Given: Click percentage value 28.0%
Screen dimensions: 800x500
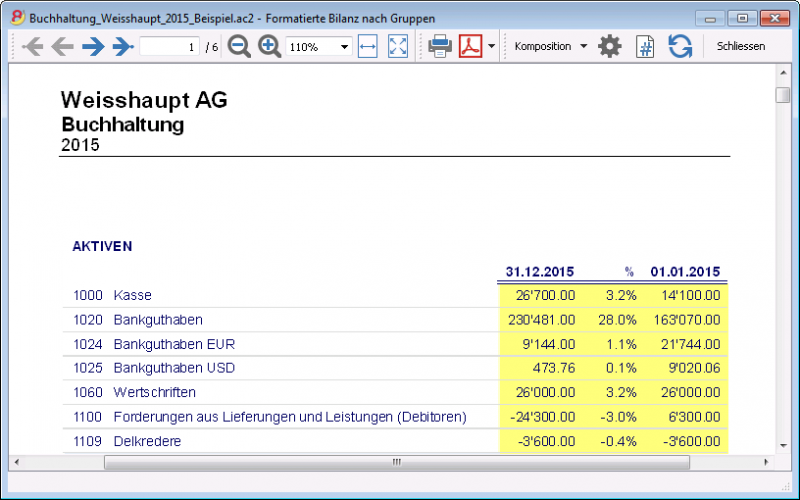Looking at the screenshot, I should point(617,320).
